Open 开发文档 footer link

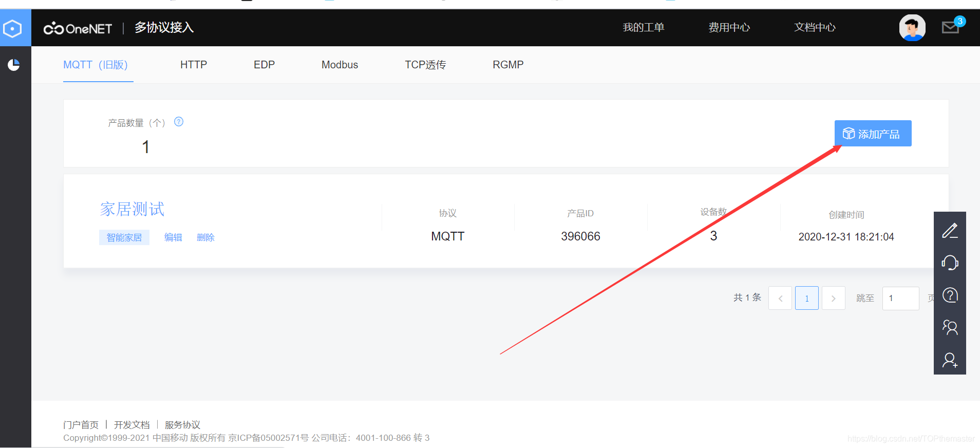[132, 425]
